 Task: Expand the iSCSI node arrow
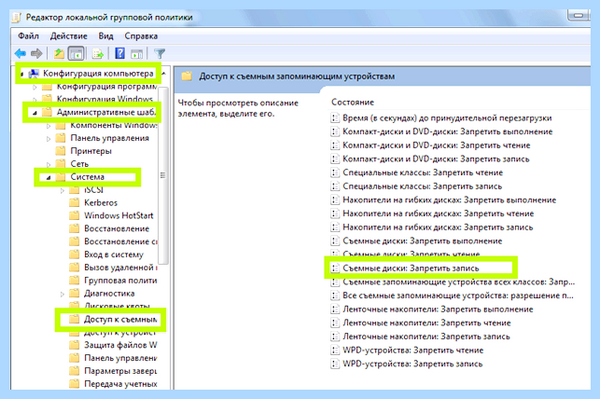click(x=62, y=190)
